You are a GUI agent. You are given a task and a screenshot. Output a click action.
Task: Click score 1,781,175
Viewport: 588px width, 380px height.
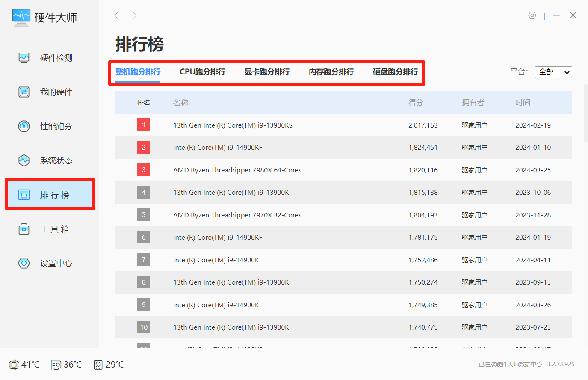point(423,237)
